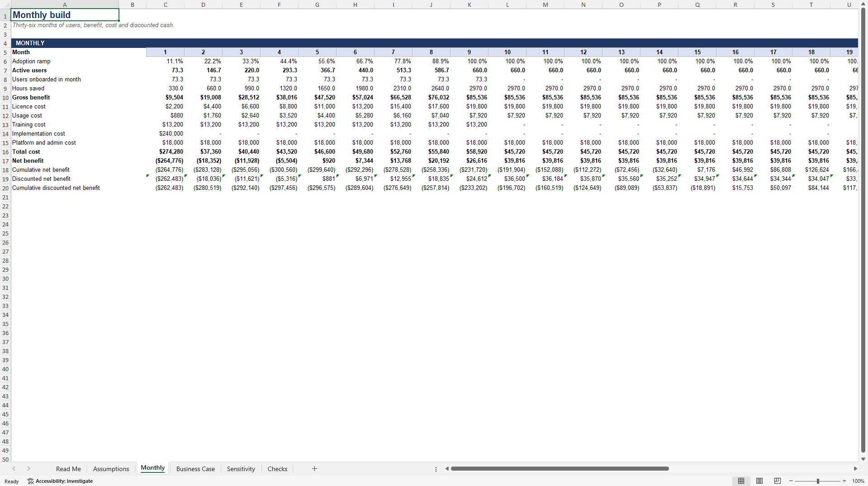This screenshot has width=868, height=486.
Task: Open the Checks sheet tab
Action: pyautogui.click(x=277, y=469)
